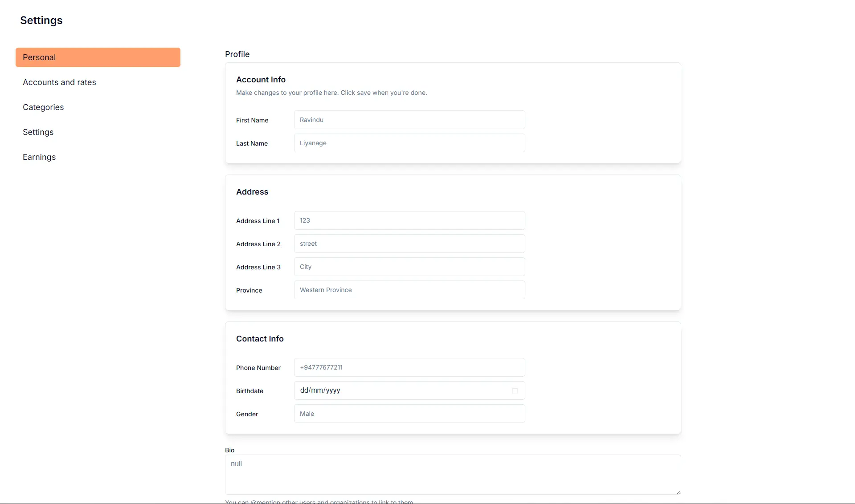Focus the Province input field

409,290
